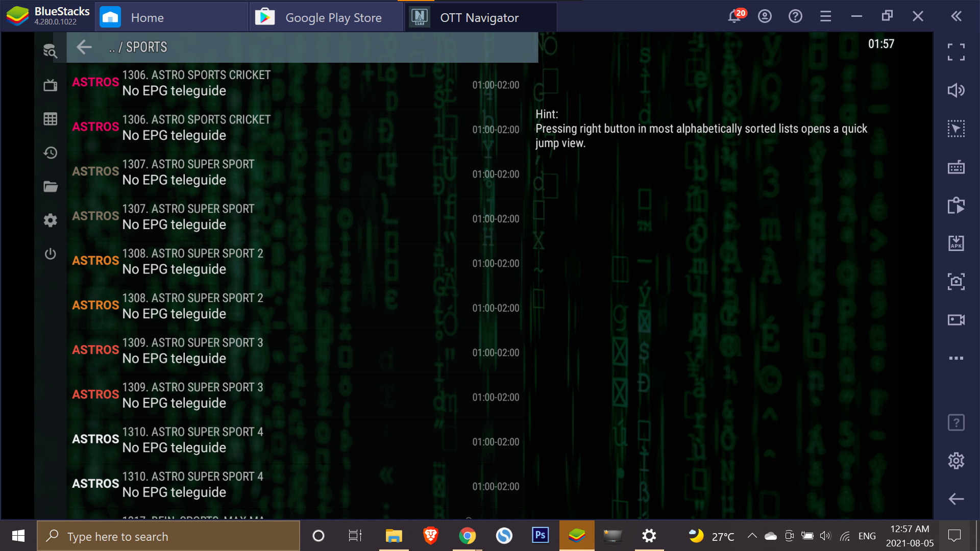This screenshot has width=980, height=551.
Task: Open Photoshop from taskbar
Action: [540, 536]
